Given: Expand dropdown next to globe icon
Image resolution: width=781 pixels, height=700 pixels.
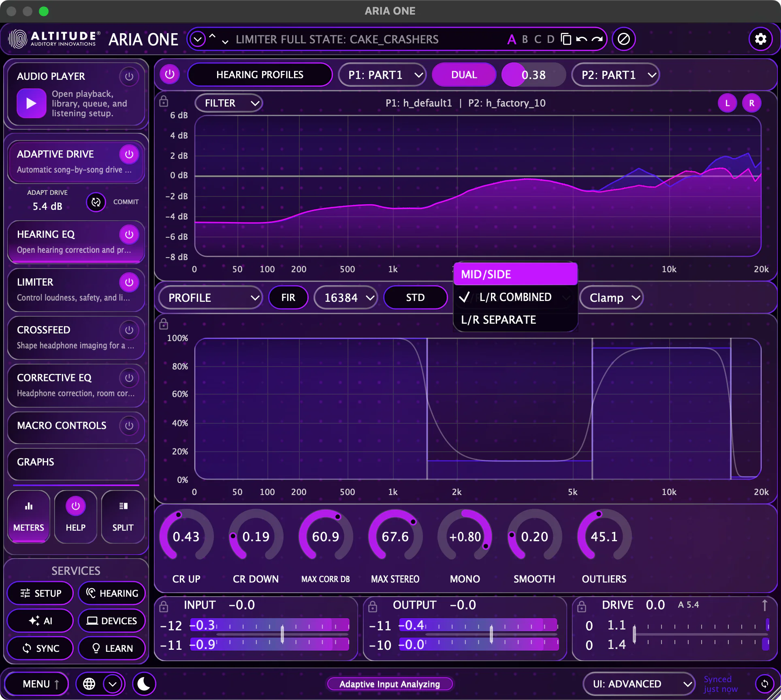Looking at the screenshot, I should pyautogui.click(x=113, y=684).
